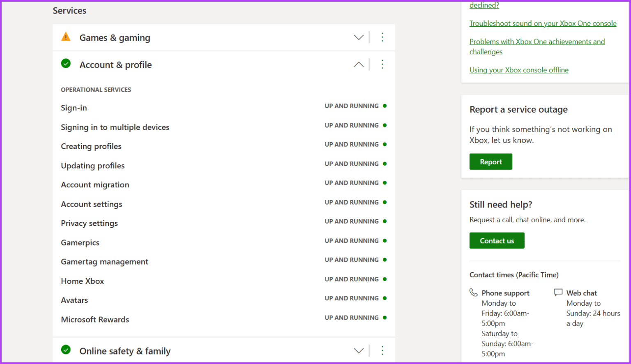Click the Account & profile green checkmark icon
The image size is (631, 364).
tap(66, 64)
